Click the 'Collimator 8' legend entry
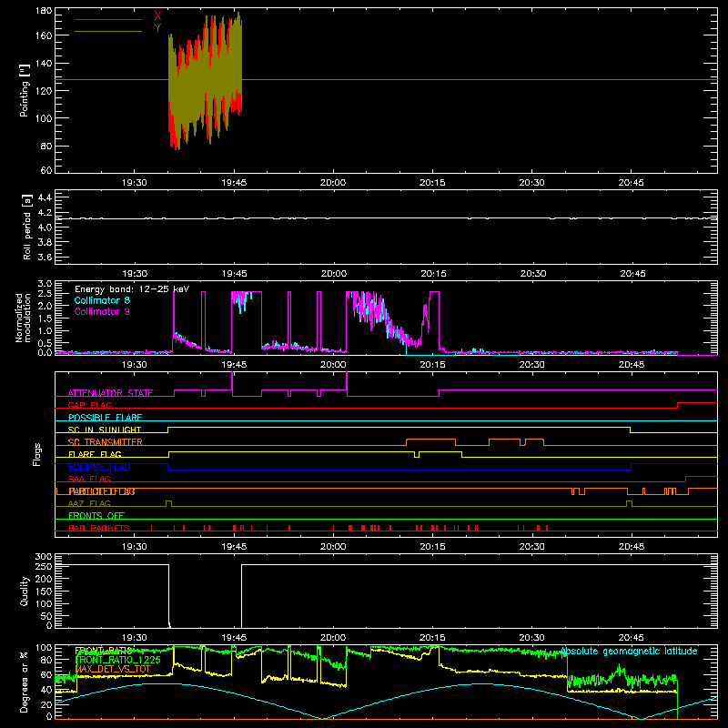The image size is (728, 728). click(102, 300)
